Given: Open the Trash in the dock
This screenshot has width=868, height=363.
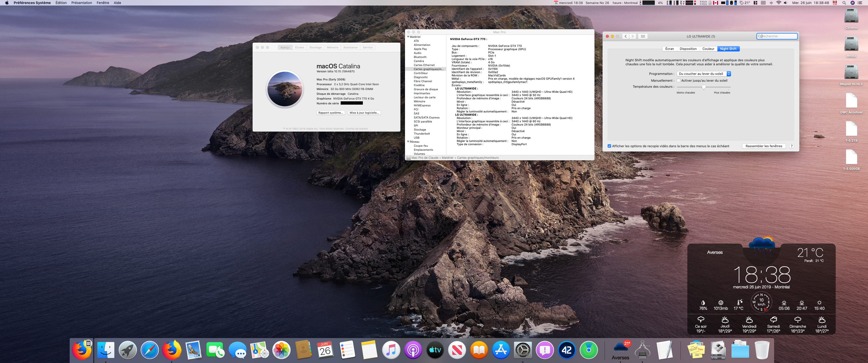Looking at the screenshot, I should 762,350.
